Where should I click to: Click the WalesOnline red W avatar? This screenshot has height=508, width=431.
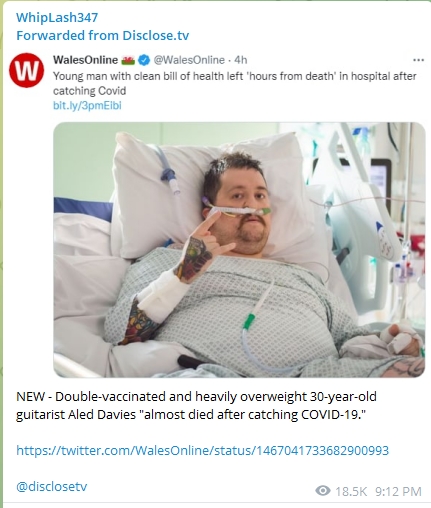(x=26, y=70)
